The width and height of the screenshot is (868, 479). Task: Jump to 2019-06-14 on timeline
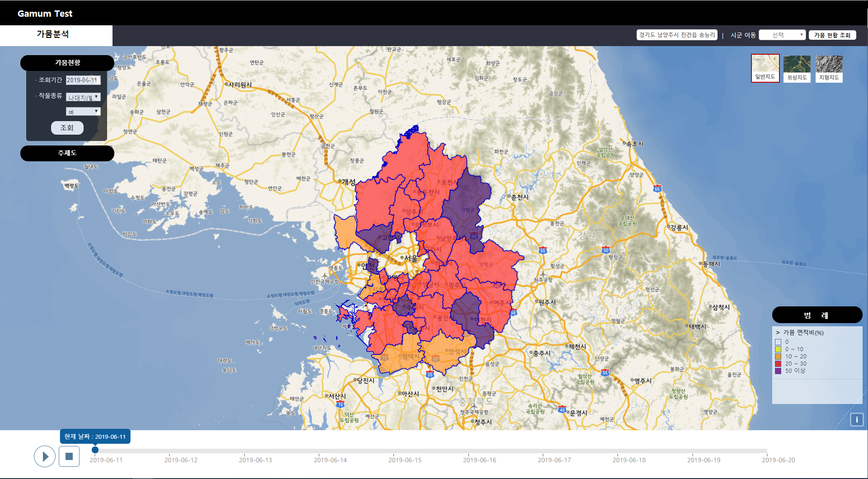330,460
